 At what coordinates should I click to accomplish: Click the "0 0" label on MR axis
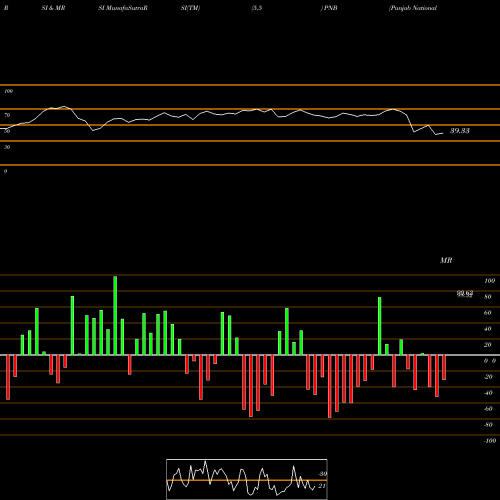[x=490, y=361]
